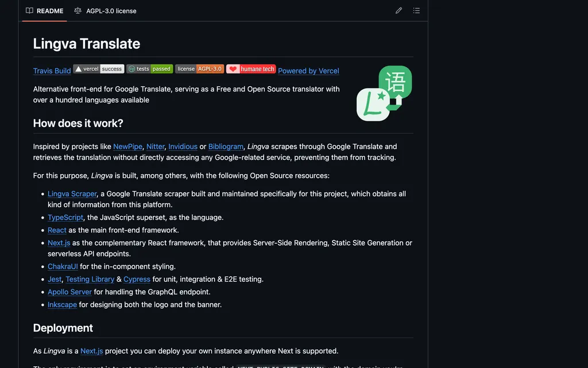Click the scale icon beside AGPL-3.0 license

pyautogui.click(x=78, y=10)
